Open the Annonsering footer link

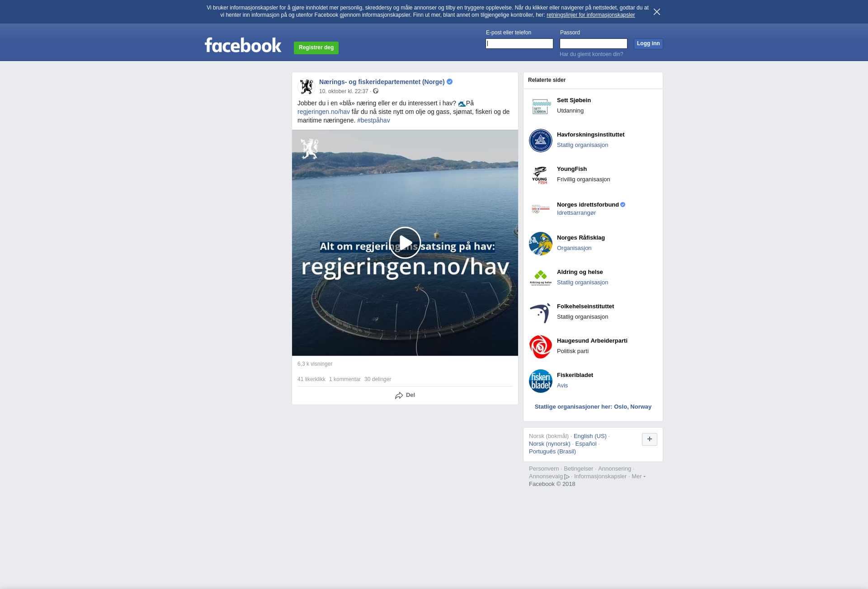pos(614,469)
